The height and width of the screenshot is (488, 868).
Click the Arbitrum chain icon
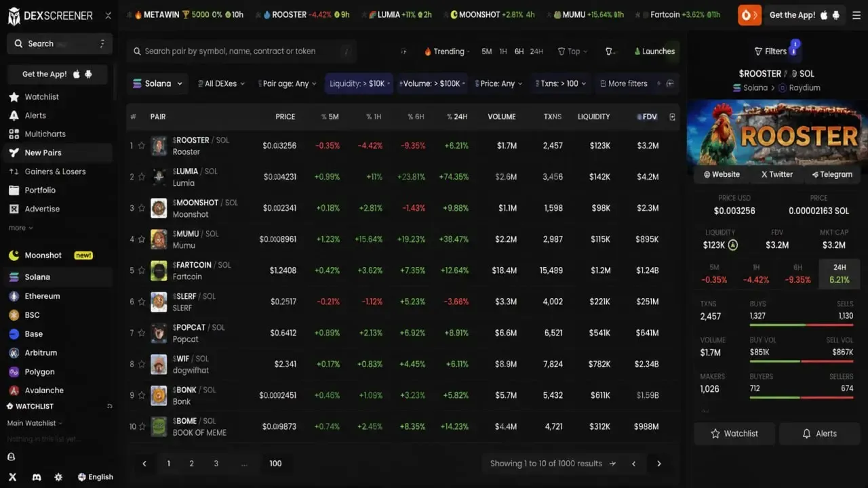click(x=13, y=353)
